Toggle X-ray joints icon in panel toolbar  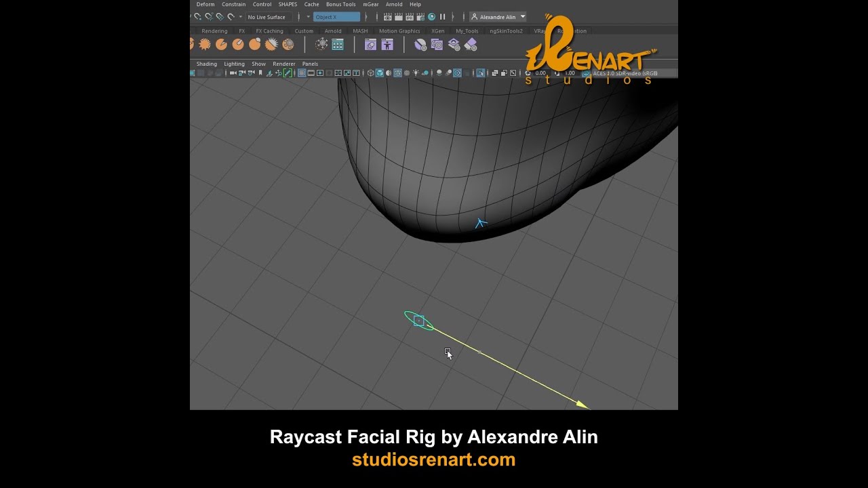pos(513,73)
